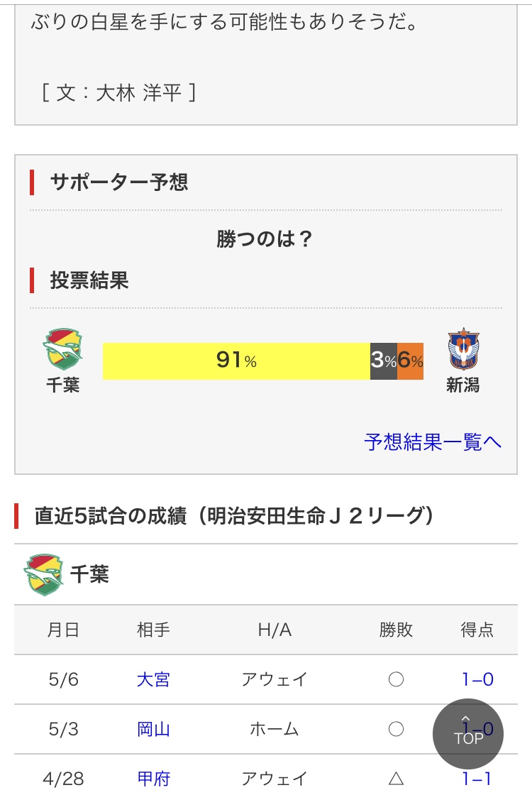Click the Chiba crest beside the vote bar
The image size is (532, 795).
(x=62, y=349)
